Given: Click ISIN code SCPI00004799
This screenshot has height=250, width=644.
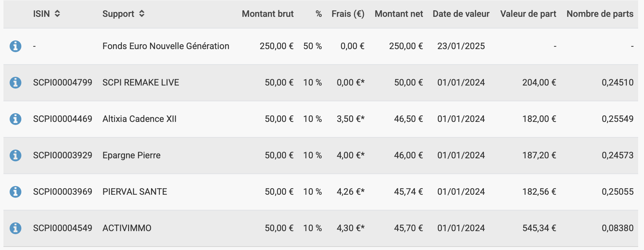Looking at the screenshot, I should click(62, 82).
